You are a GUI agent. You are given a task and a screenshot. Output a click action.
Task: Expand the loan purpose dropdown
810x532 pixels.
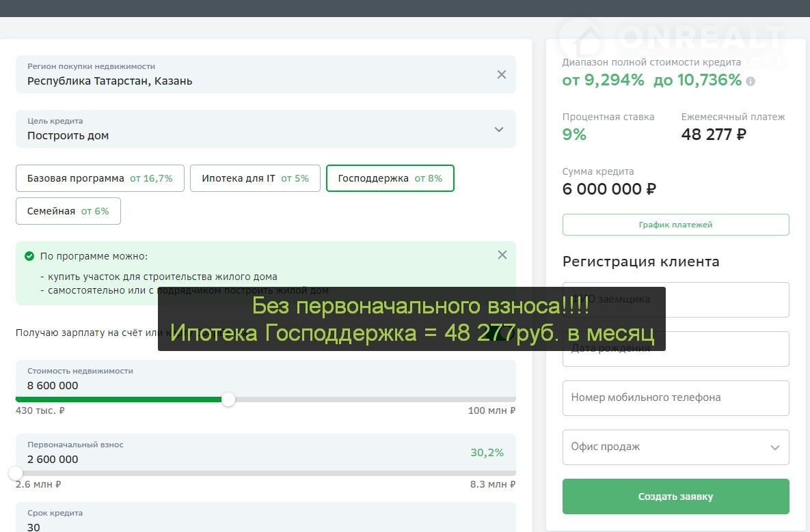[498, 129]
